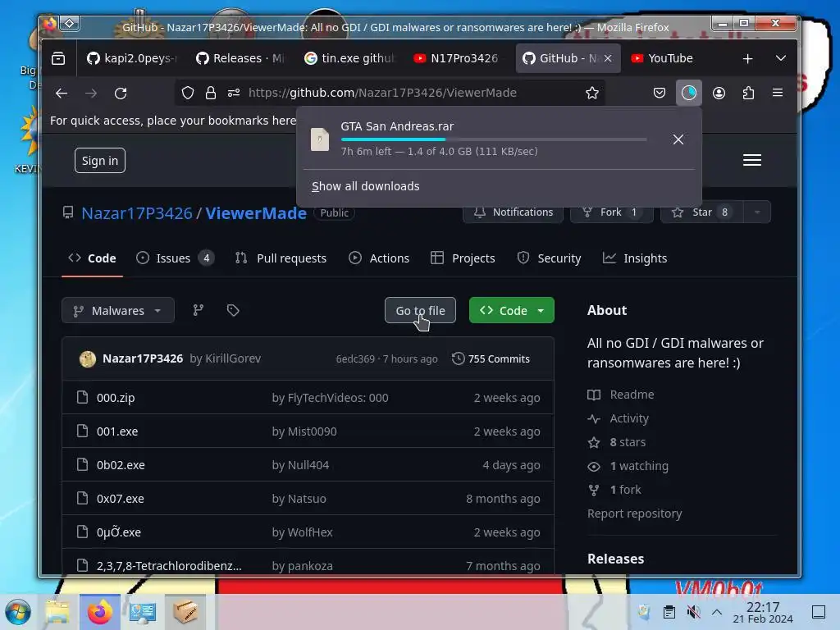Open the 2,3,7,8-Tetrachlorodibenz... file

click(169, 566)
